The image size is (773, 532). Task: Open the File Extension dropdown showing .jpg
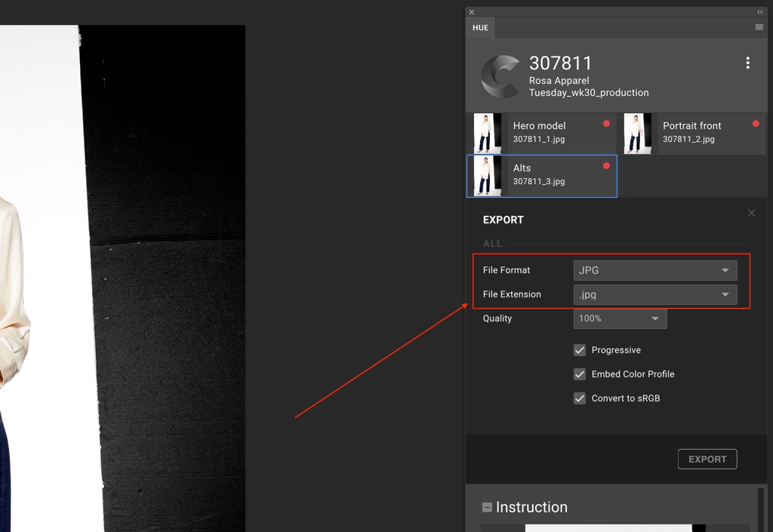click(654, 294)
